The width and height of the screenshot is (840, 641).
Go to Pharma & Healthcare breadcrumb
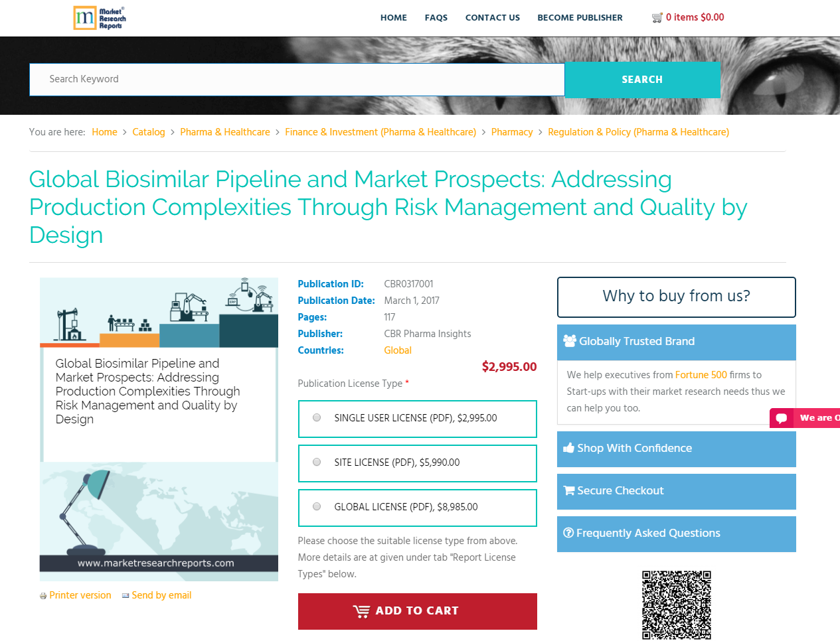[225, 132]
